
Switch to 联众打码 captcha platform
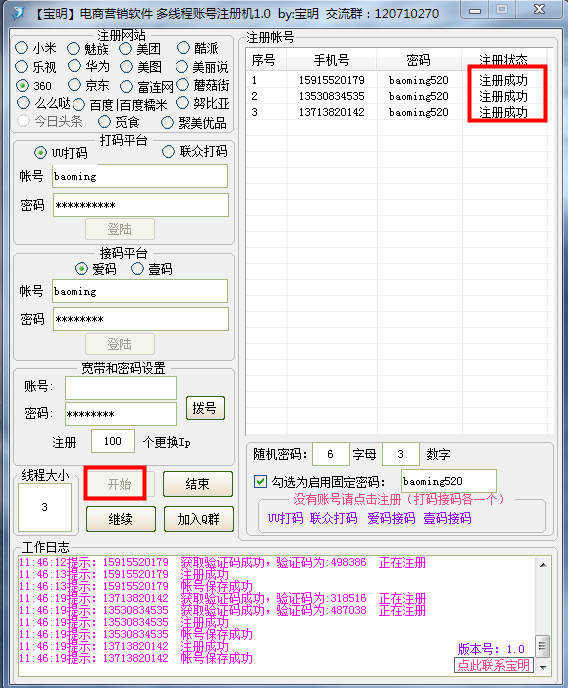point(168,152)
